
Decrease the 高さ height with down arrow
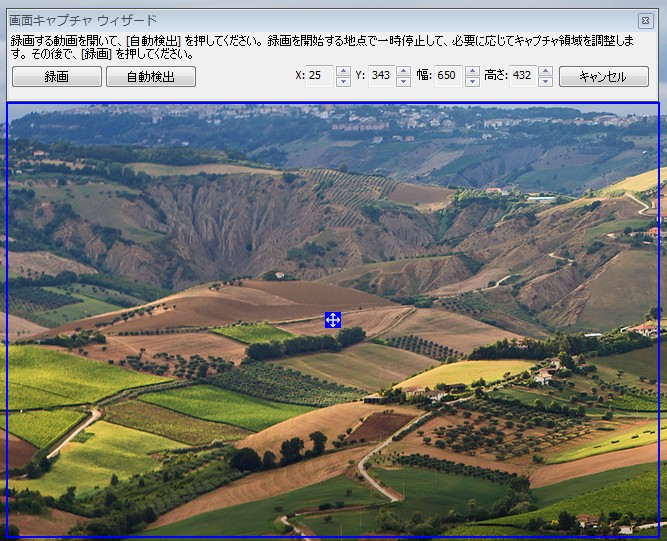click(545, 82)
